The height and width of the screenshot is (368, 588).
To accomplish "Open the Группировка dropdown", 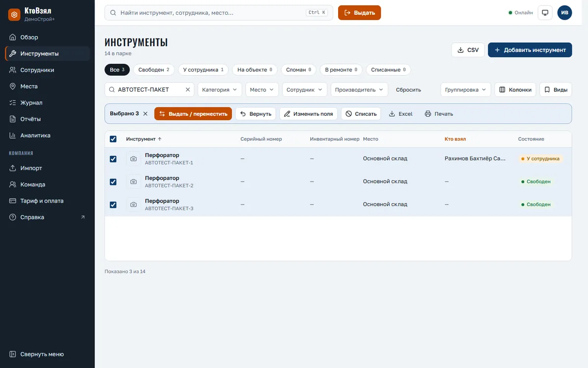I will (x=465, y=90).
